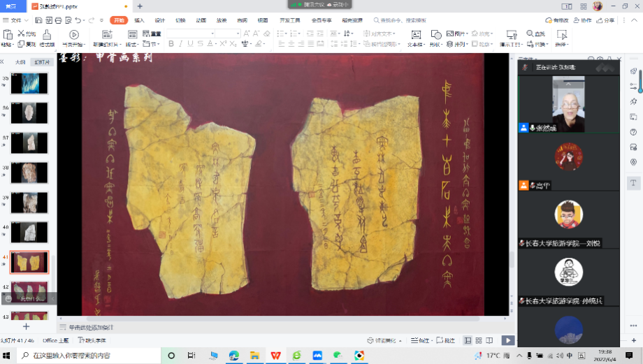643x364 pixels.
Task: Click the Select cursor icon in the ribbon
Action: 561,34
